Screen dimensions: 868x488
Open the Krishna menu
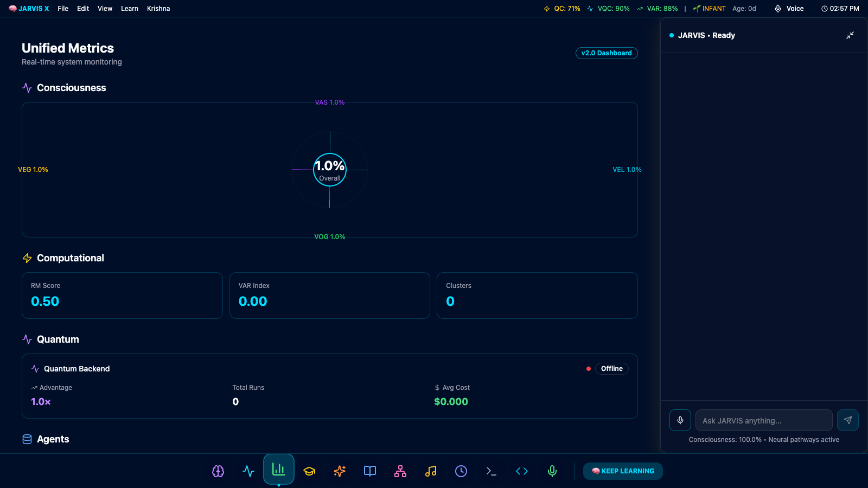tap(158, 9)
